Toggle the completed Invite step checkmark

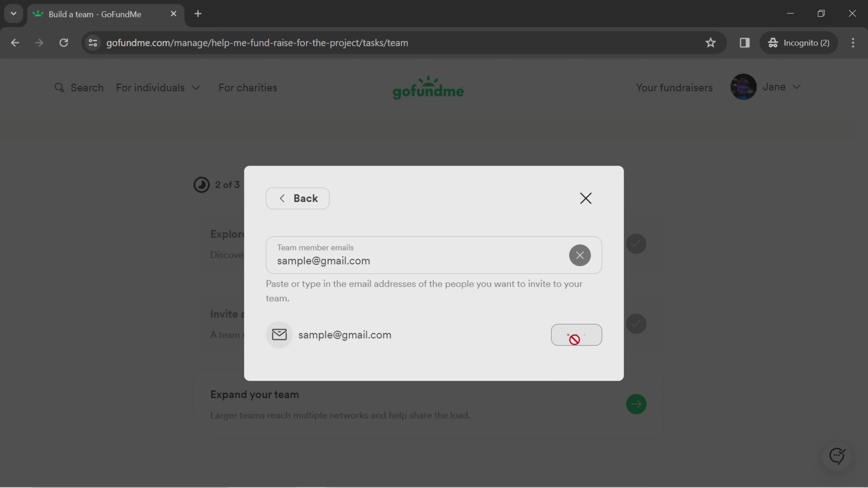pos(636,323)
